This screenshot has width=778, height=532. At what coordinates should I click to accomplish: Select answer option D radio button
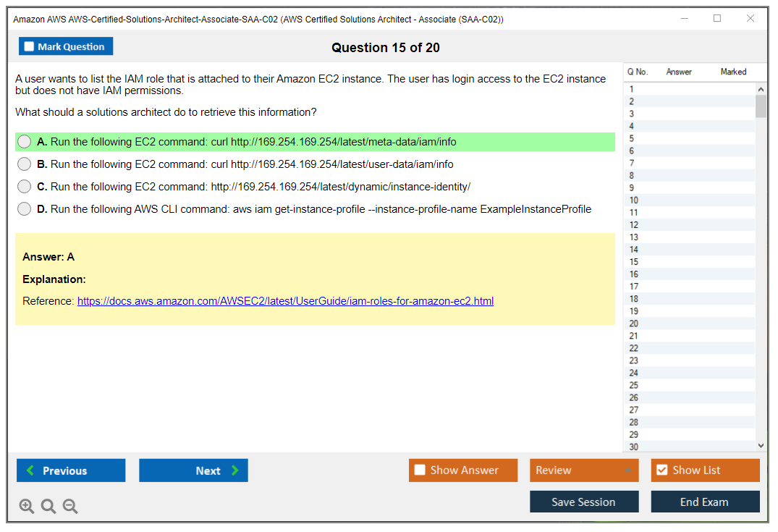25,209
